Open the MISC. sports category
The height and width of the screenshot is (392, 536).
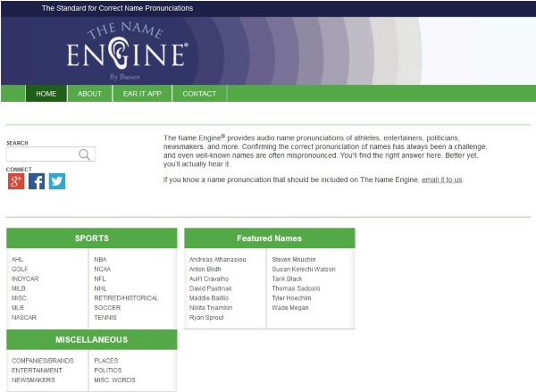click(20, 298)
